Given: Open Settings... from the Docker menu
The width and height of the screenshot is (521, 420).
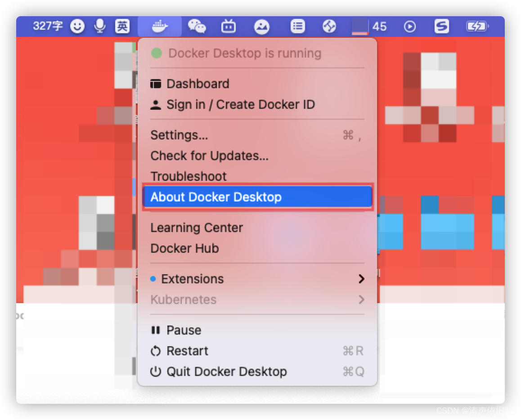Looking at the screenshot, I should point(257,135).
